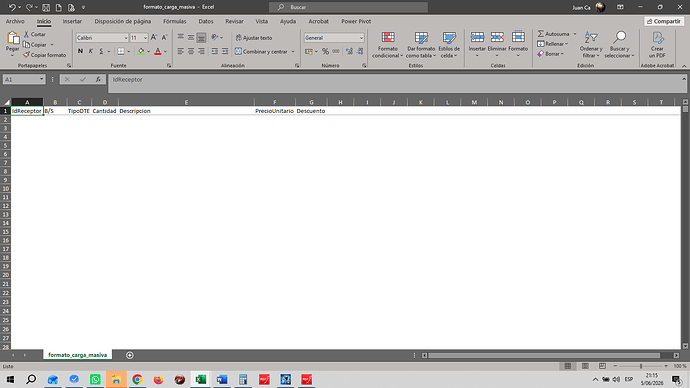Increase indent icon

click(x=225, y=51)
